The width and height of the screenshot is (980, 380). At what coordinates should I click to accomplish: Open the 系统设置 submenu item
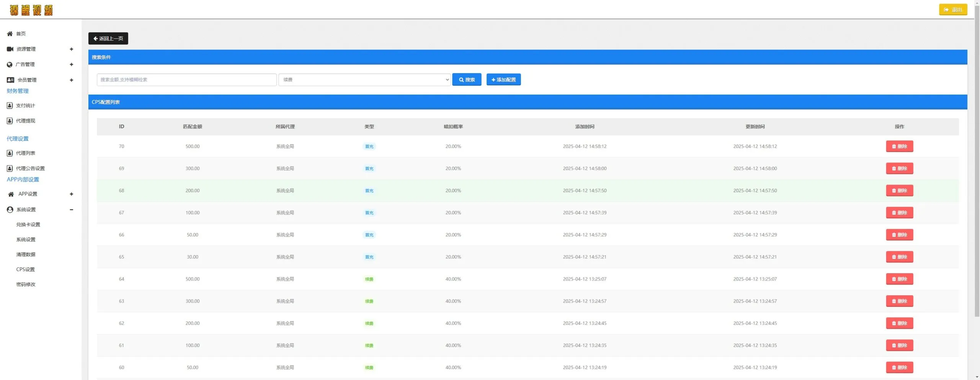[26, 239]
